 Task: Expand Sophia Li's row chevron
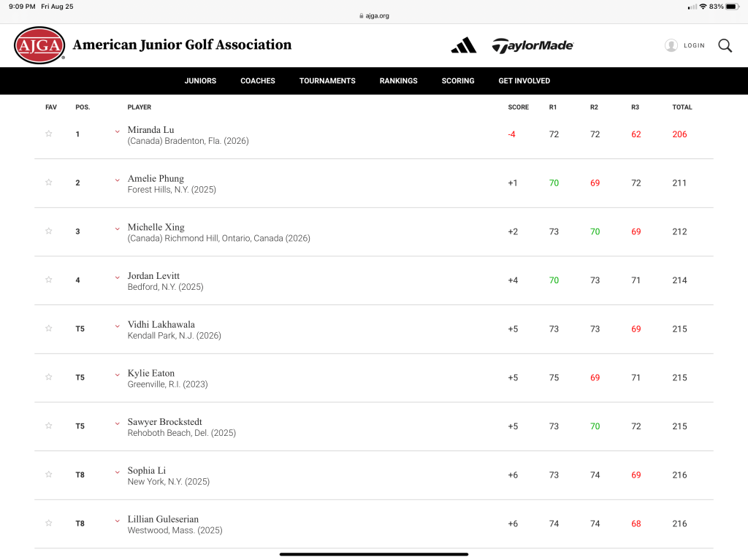(x=117, y=472)
